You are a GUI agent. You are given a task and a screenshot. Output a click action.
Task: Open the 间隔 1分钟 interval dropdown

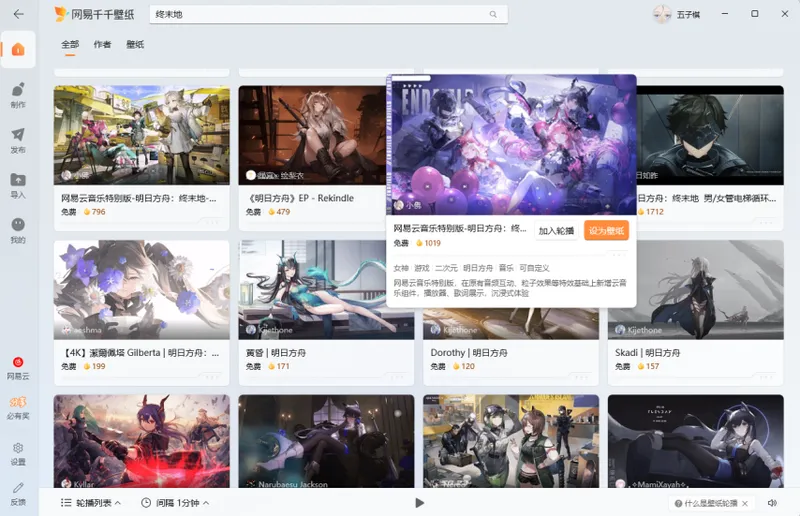tap(175, 503)
